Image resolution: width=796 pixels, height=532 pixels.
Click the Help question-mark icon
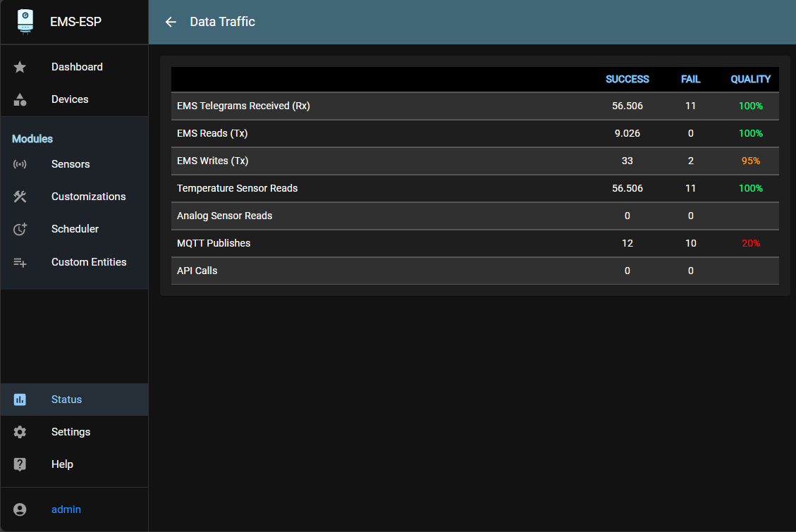19,464
